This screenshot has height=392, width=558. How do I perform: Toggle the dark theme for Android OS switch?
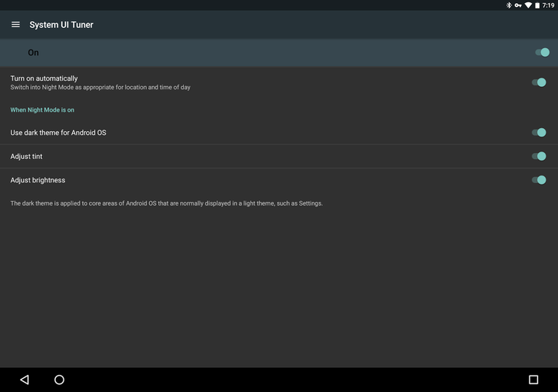(x=539, y=133)
